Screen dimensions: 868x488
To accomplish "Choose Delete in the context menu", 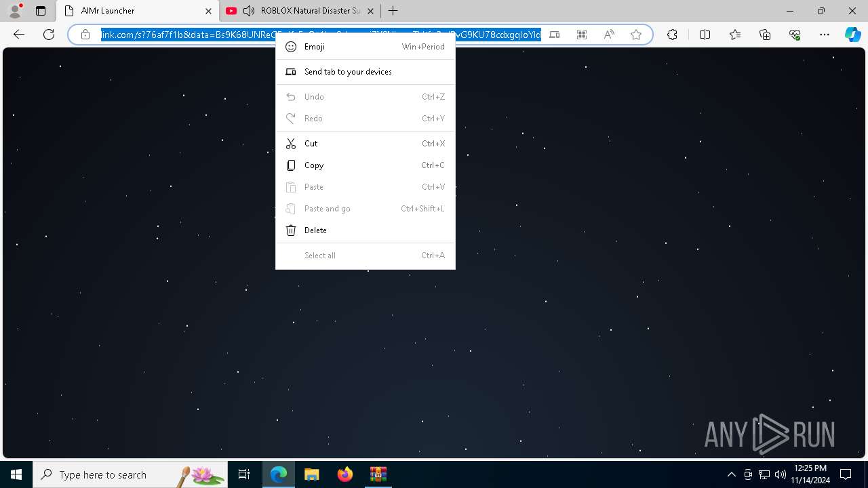I will pos(366,230).
